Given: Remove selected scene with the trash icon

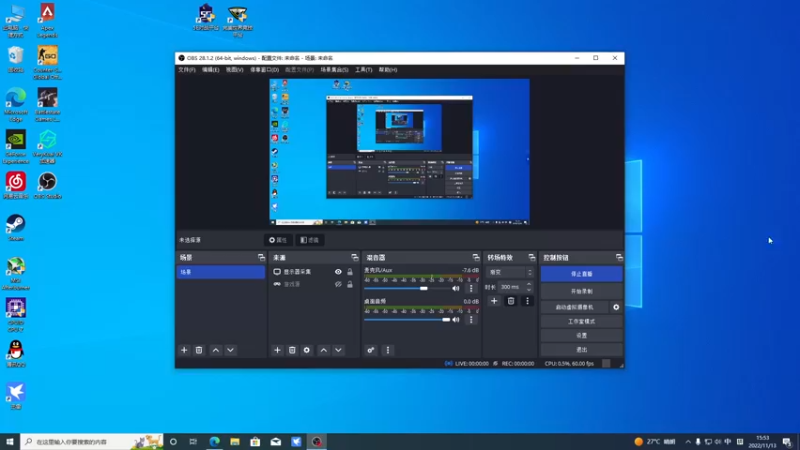Looking at the screenshot, I should click(x=199, y=350).
